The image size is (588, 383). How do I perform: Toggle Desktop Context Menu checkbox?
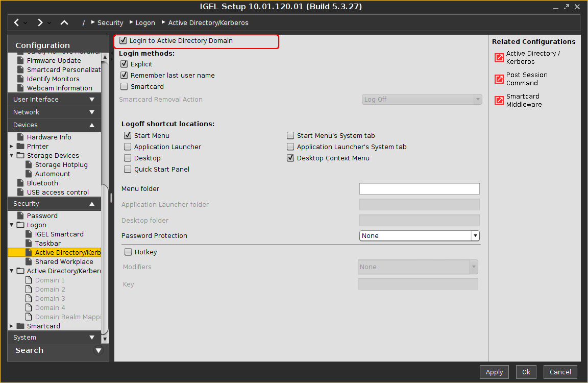[x=290, y=158]
